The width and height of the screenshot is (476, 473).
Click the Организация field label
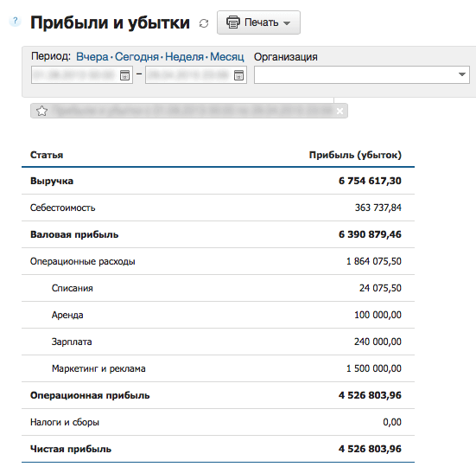286,57
